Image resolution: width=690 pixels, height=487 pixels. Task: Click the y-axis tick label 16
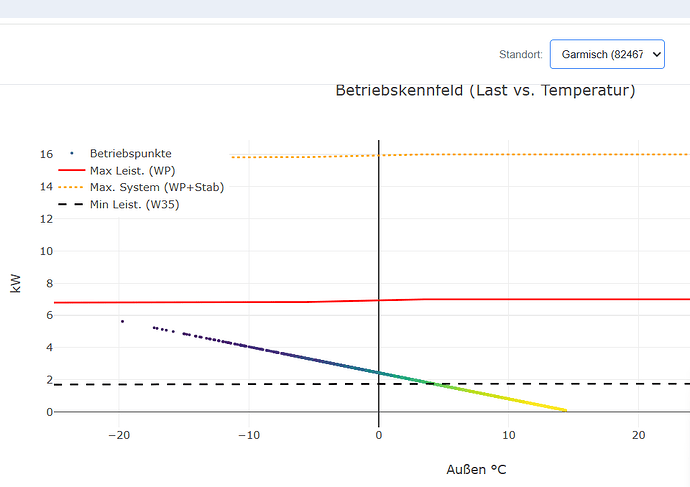coord(46,154)
